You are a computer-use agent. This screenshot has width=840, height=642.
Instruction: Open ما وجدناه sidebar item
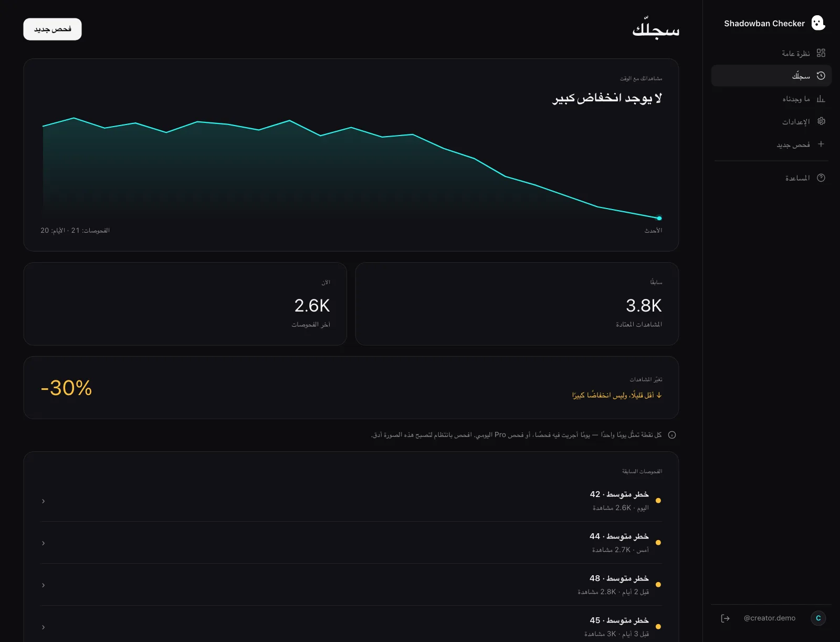click(x=771, y=99)
